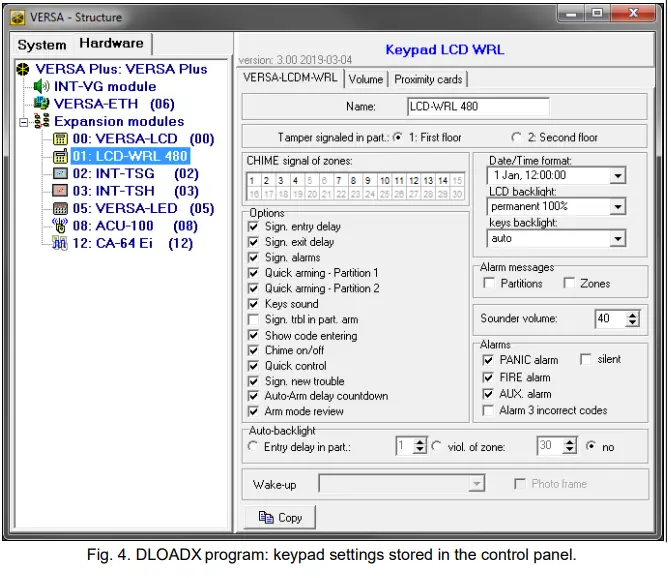Open the LCD backlight dropdown

[618, 207]
